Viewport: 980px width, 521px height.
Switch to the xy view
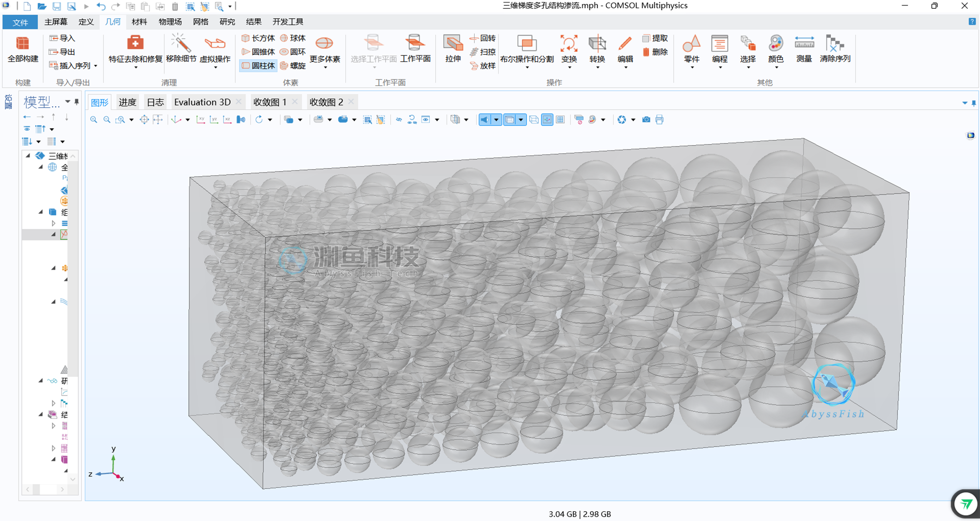(201, 120)
